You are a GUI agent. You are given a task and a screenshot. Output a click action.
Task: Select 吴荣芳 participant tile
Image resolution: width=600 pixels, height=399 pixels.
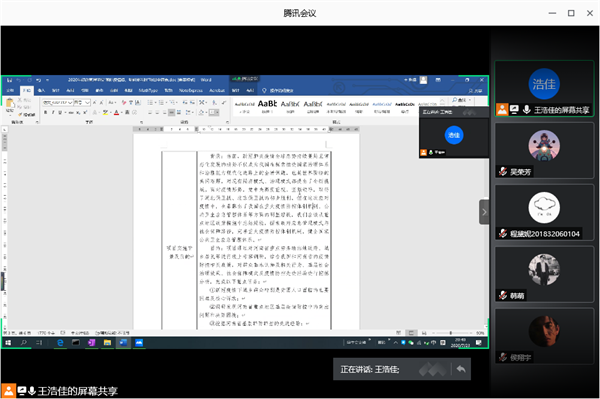[544, 150]
